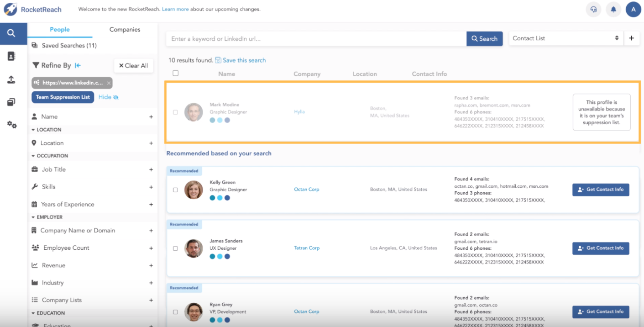Open the Hylia company link
Image resolution: width=644 pixels, height=327 pixels.
coord(299,112)
